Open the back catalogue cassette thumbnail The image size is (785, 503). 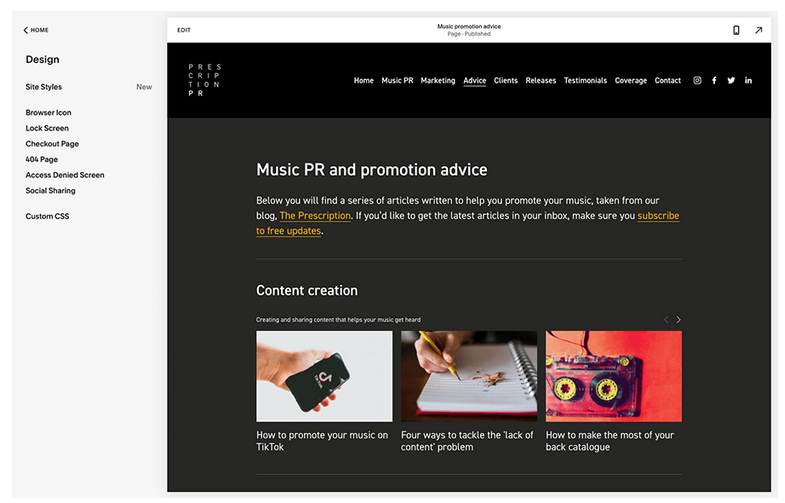(613, 376)
